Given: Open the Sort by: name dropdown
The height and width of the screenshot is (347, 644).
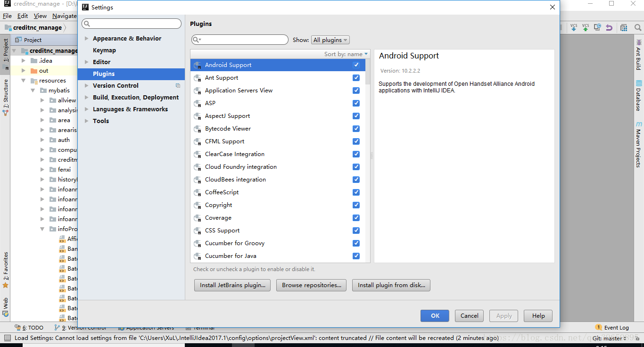Looking at the screenshot, I should coord(346,54).
